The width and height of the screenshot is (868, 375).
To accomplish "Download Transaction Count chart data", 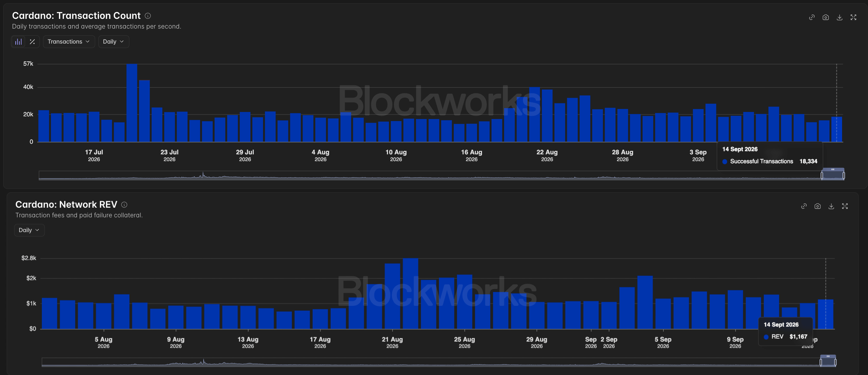I will 839,17.
